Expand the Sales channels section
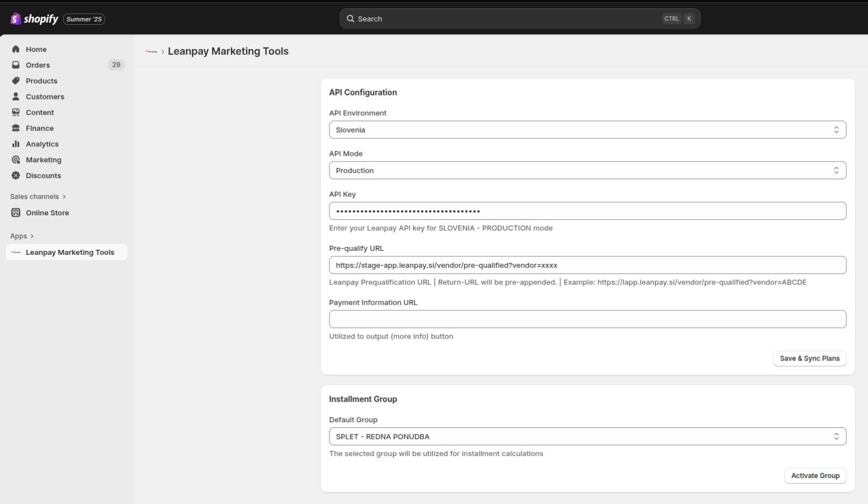The image size is (868, 504). pyautogui.click(x=38, y=197)
